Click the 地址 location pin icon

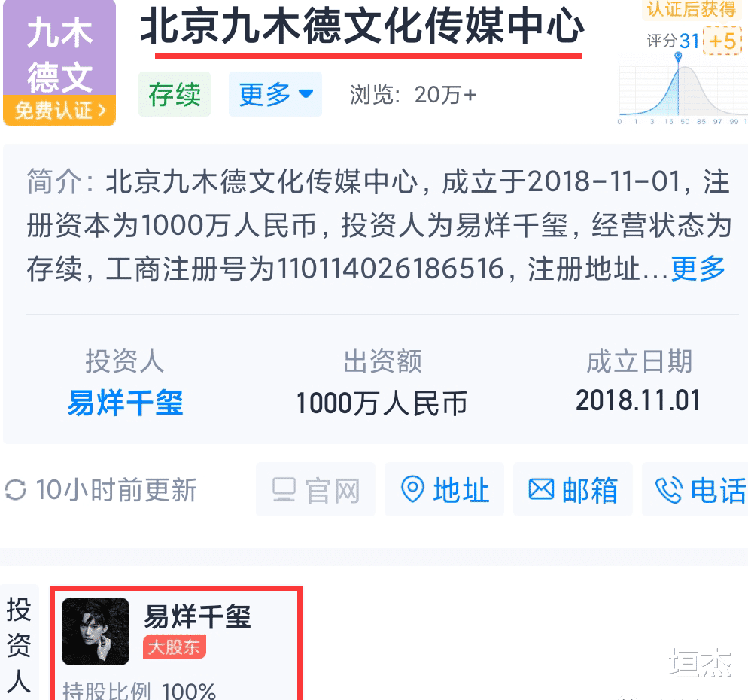(x=412, y=489)
